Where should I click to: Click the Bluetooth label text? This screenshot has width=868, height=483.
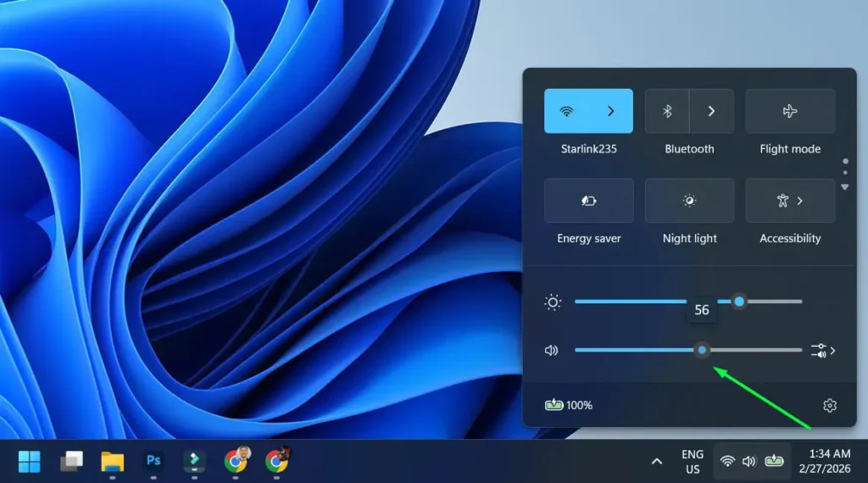(x=689, y=149)
